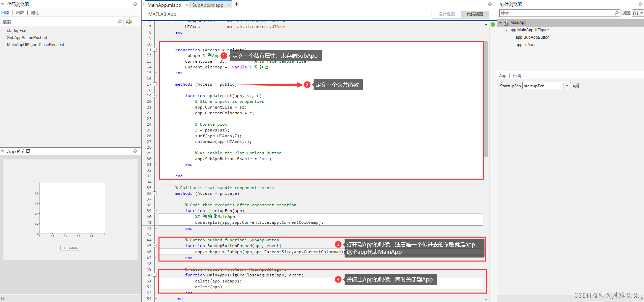Click the App layout preview thumbnail
This screenshot has width=644, height=302.
coord(70,210)
